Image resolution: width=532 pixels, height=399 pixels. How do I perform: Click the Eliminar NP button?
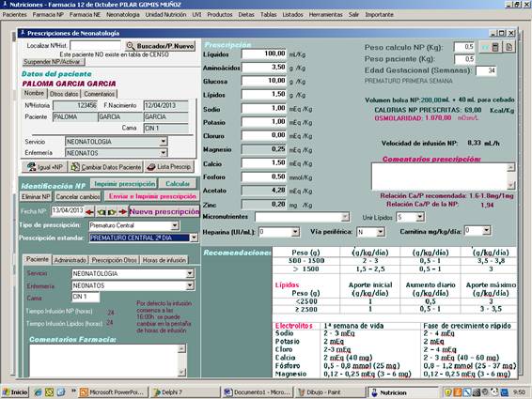36,196
